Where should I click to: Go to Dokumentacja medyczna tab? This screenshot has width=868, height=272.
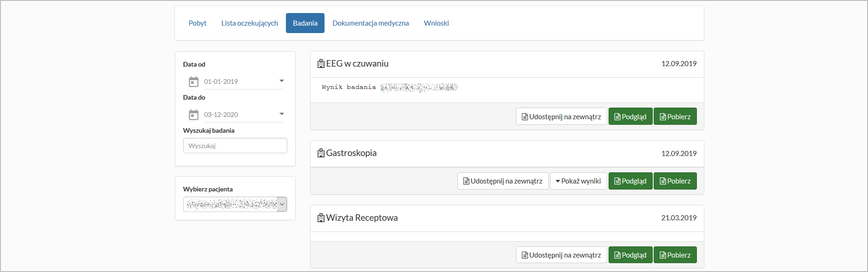tap(371, 23)
